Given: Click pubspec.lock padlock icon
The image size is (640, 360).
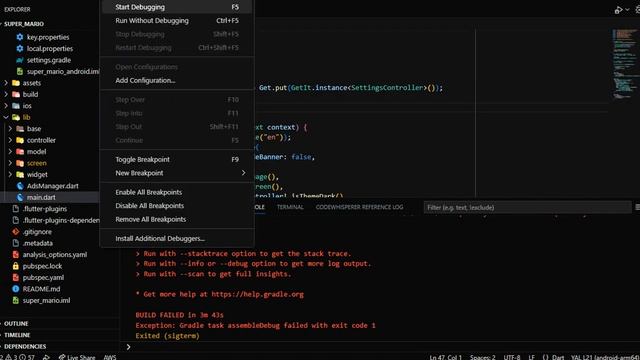Looking at the screenshot, I should [x=16, y=266].
